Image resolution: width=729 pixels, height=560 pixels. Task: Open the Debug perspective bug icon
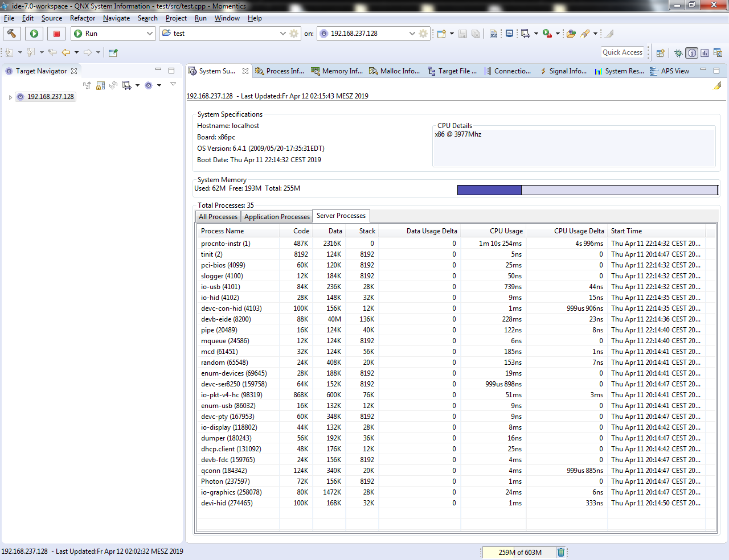coord(678,53)
